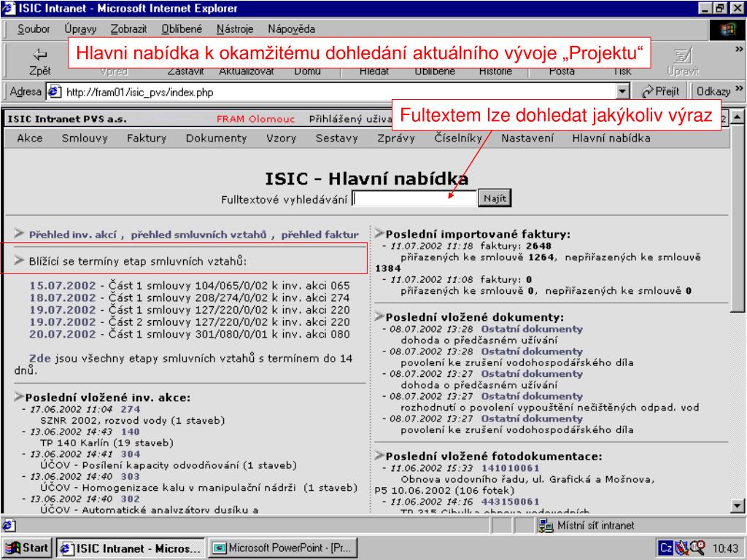Click the Zde link for all contract stages
The width and height of the screenshot is (747, 560).
pyautogui.click(x=39, y=359)
